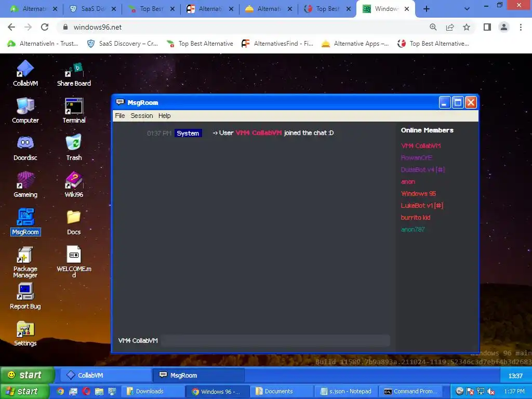
Task: Open a new browser tab
Action: coord(427,9)
